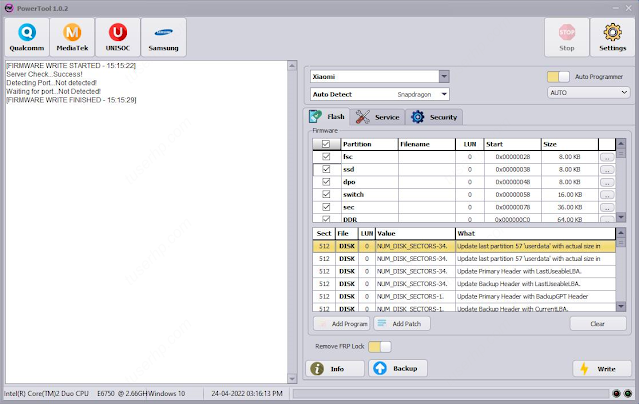The height and width of the screenshot is (404, 639).
Task: Toggle the select-all partitions header checkbox
Action: pos(326,144)
